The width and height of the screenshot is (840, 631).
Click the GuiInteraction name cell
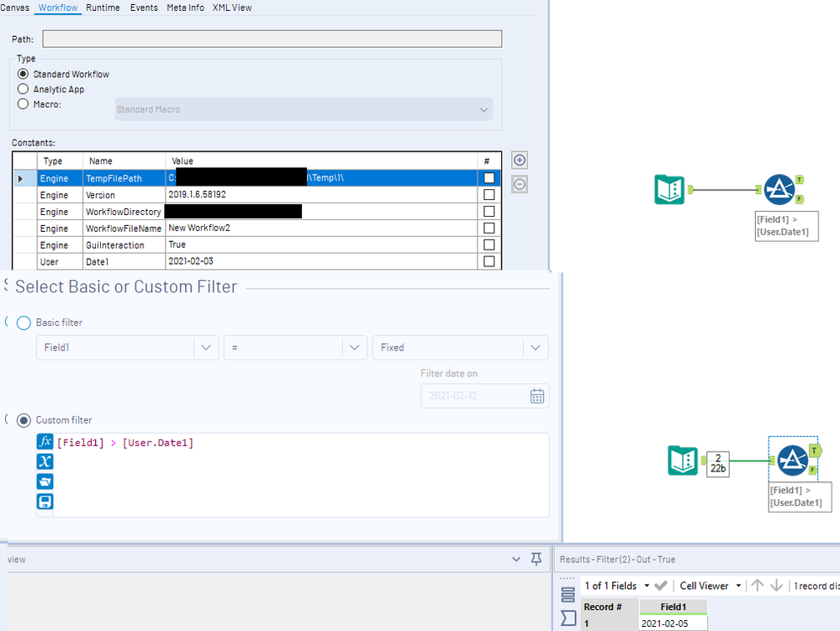(x=124, y=245)
